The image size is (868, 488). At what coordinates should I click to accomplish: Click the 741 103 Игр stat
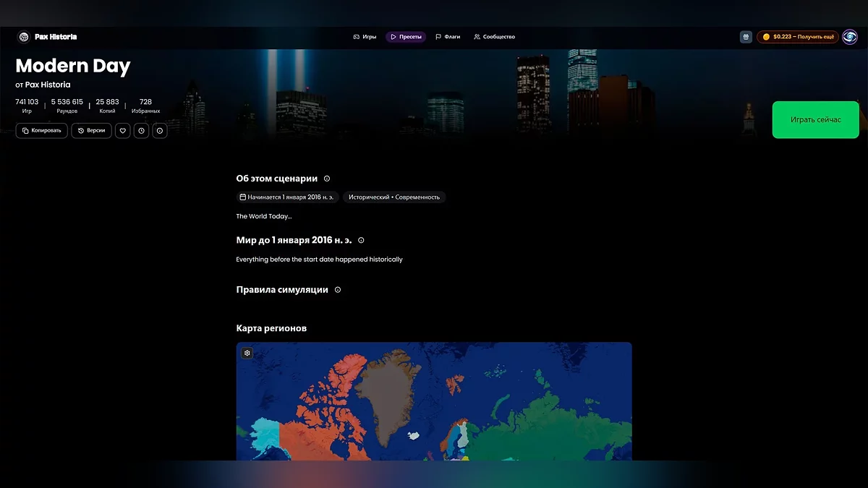pos(27,106)
